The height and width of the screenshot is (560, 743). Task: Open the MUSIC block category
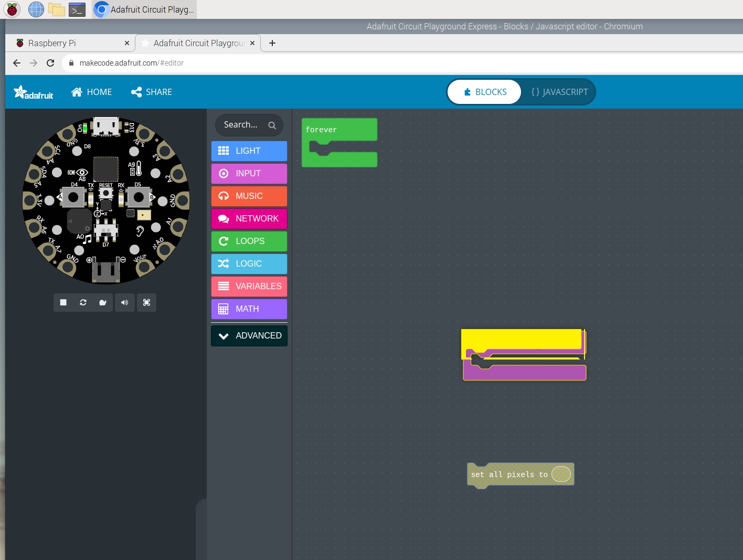249,196
